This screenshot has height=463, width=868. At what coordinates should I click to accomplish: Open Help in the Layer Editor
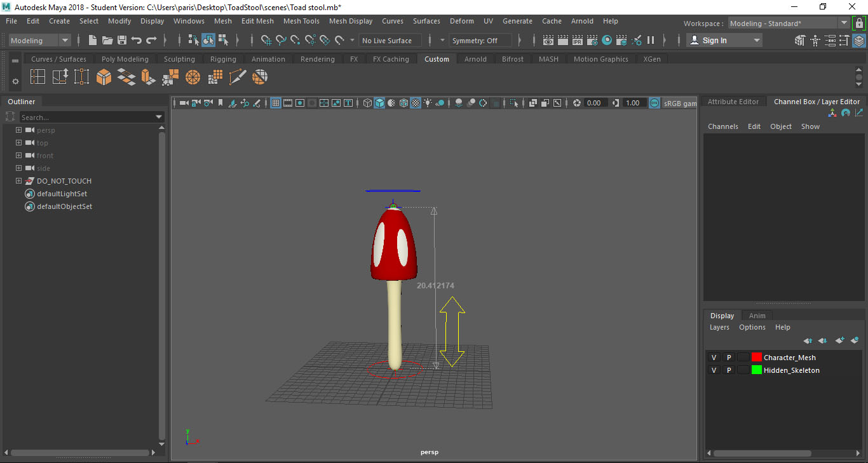(x=782, y=327)
